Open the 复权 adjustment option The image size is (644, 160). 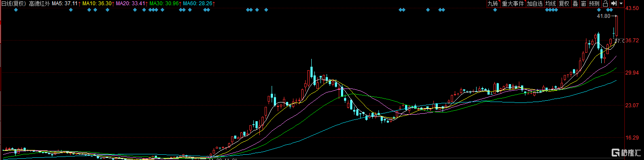(564, 3)
